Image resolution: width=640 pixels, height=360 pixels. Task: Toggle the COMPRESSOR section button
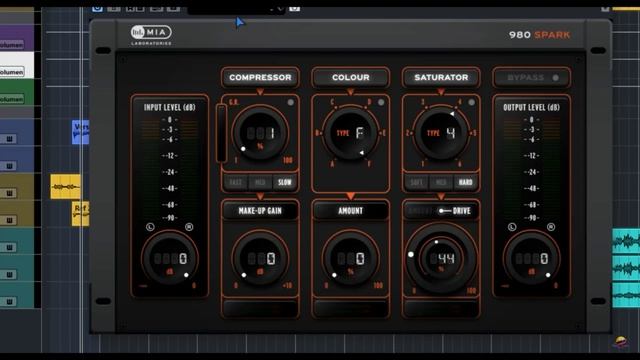click(x=260, y=78)
